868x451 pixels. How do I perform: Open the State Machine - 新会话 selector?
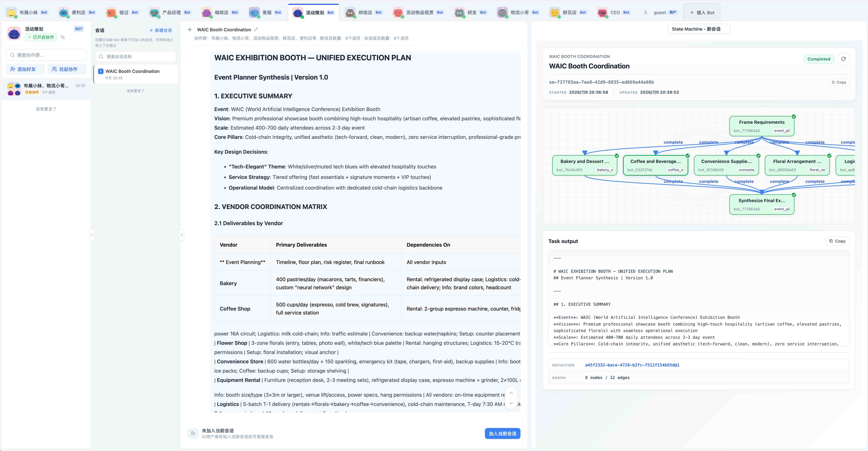(699, 29)
